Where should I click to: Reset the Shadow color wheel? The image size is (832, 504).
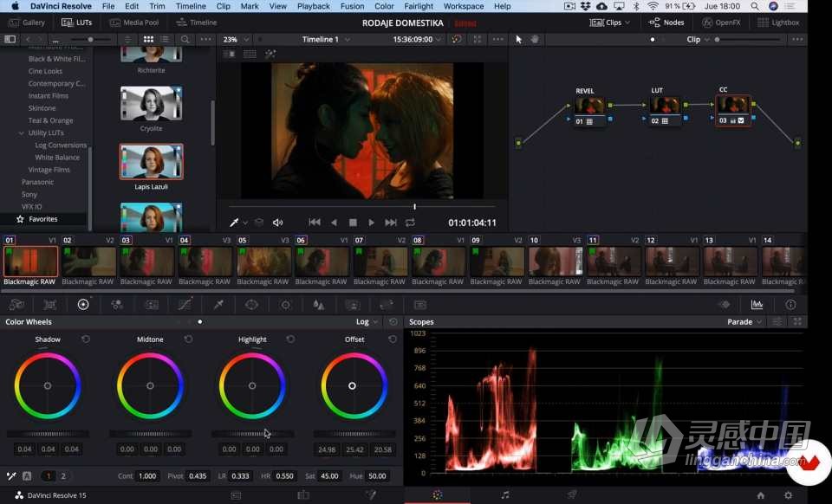86,339
